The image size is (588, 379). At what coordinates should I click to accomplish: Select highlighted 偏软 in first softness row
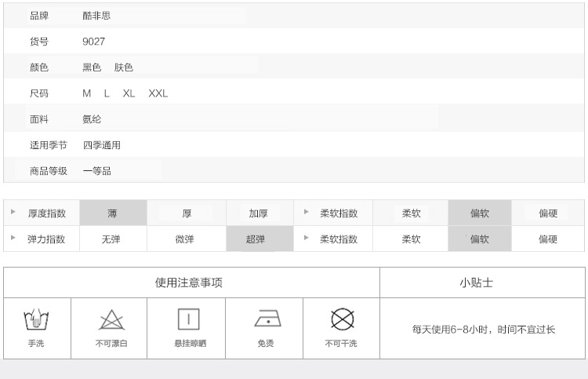click(x=480, y=213)
